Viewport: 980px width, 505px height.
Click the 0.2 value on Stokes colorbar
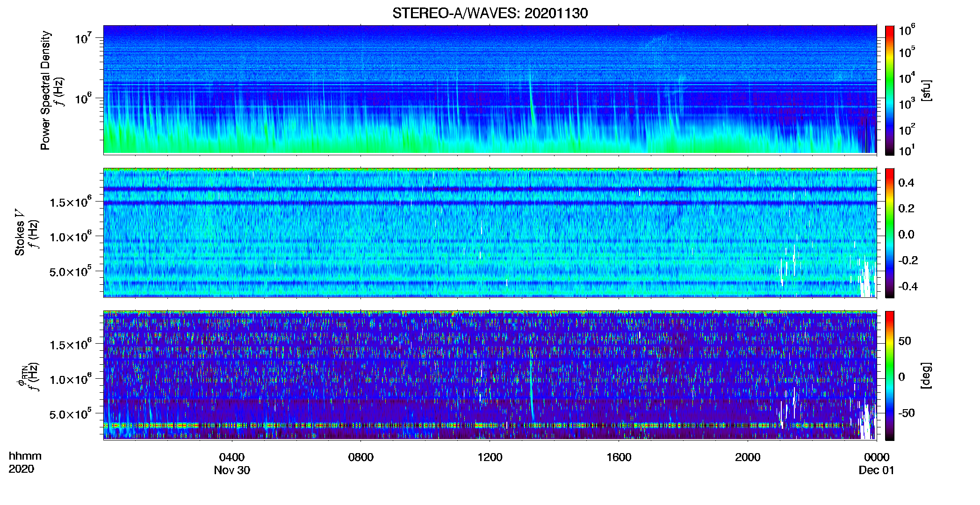[x=906, y=209]
